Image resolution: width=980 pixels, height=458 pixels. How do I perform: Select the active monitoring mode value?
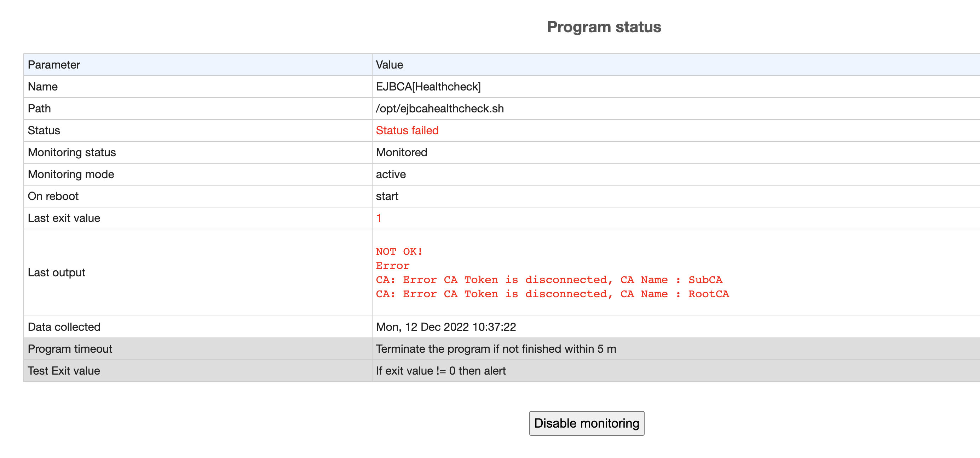391,174
